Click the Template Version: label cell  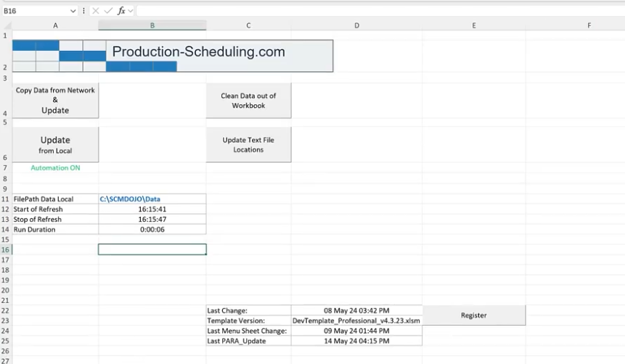tap(248, 320)
